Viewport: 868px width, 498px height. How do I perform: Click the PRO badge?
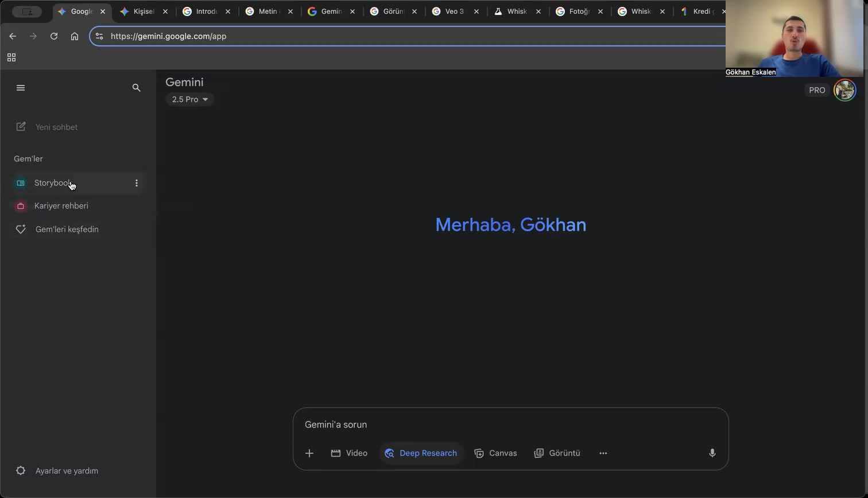[817, 90]
